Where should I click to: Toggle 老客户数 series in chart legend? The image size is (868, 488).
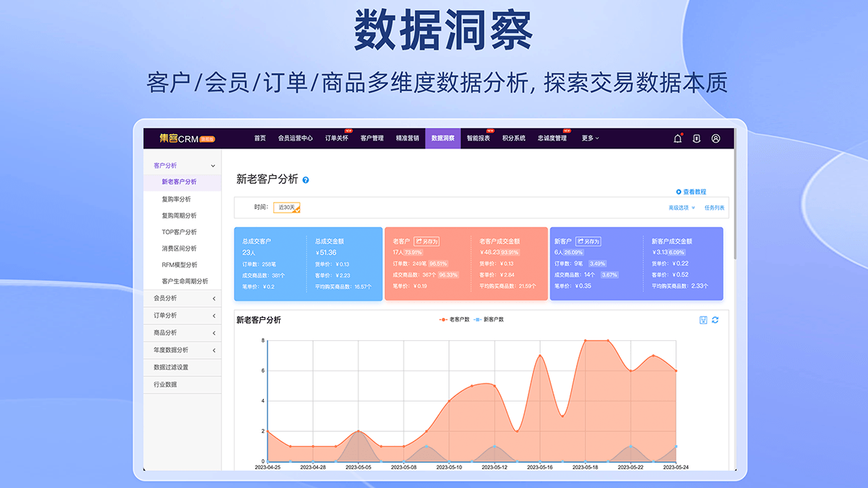tap(454, 319)
